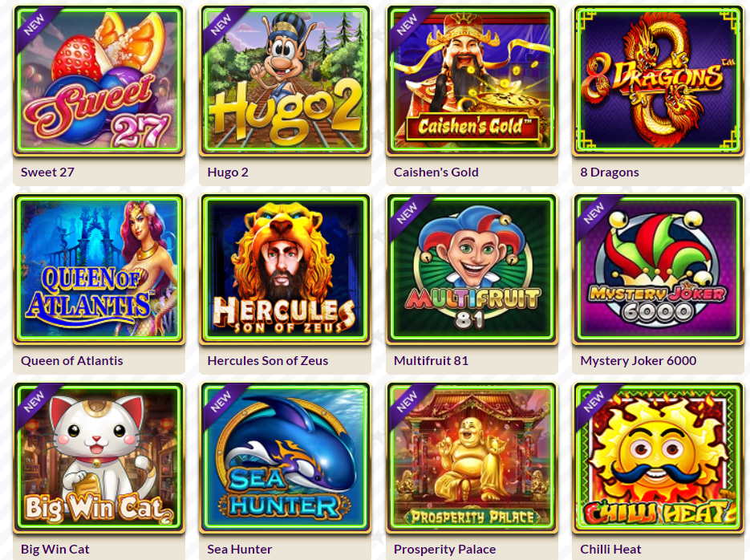Open Hercules Son of Zeus thumbnail
750x560 pixels.
pos(285,269)
